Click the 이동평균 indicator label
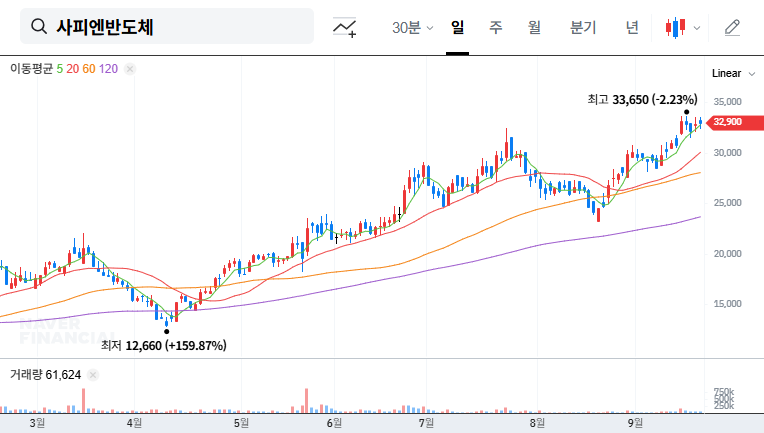Image resolution: width=764 pixels, height=433 pixels. click(31, 69)
